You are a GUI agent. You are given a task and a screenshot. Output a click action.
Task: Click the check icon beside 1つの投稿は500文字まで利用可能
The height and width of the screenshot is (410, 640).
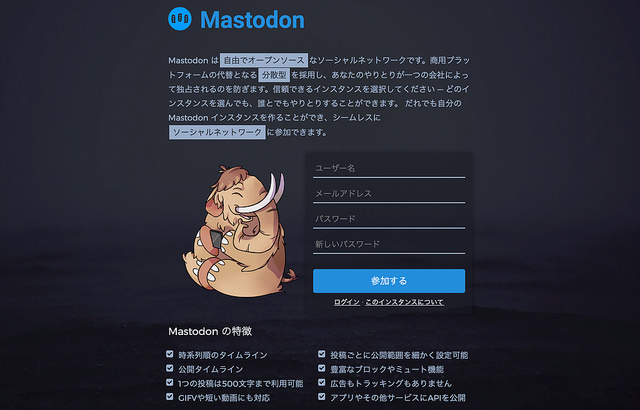click(x=170, y=383)
